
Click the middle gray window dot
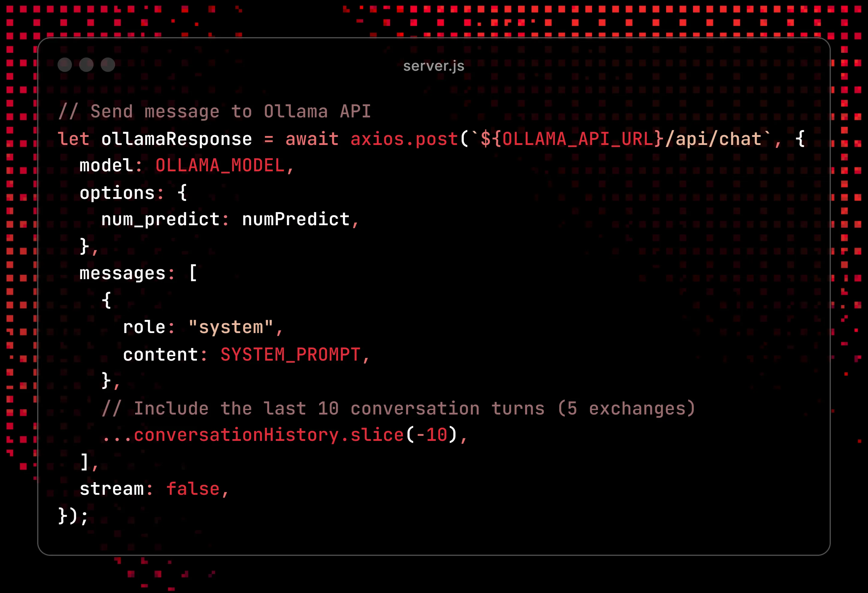coord(86,65)
